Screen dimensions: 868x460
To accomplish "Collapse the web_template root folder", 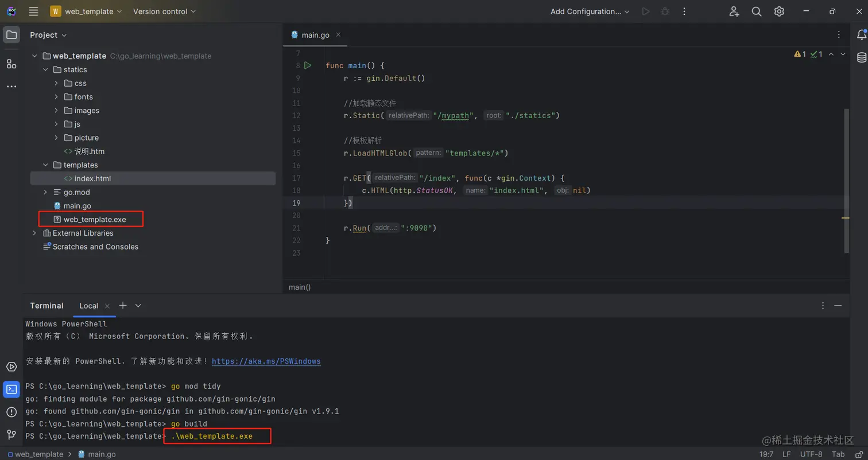I will 34,56.
